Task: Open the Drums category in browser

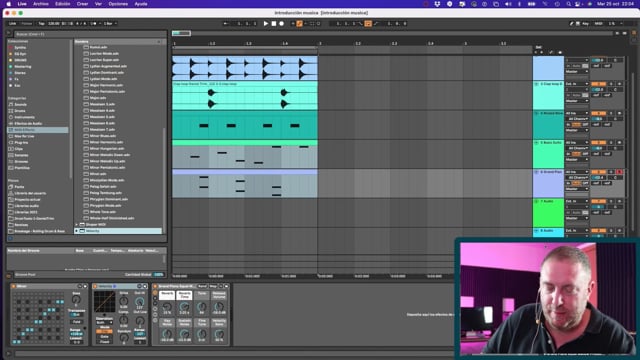Action: click(20, 111)
